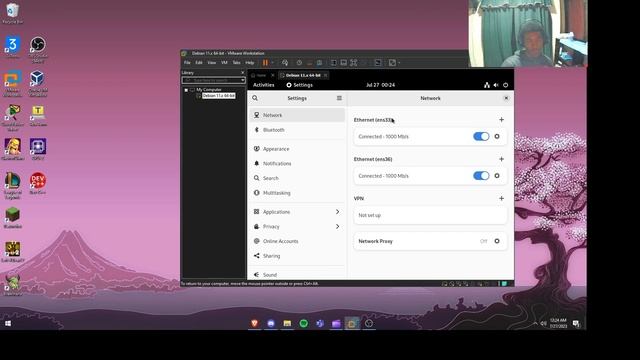Launch the Minecraft desktop shortcut
This screenshot has width=640, height=360.
(13, 217)
